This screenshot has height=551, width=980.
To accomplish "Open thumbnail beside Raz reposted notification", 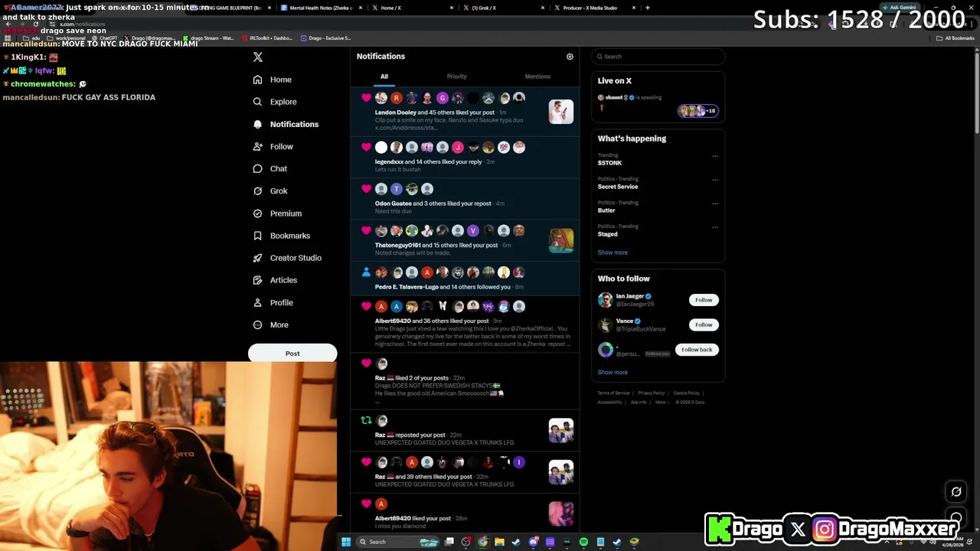I will click(560, 431).
